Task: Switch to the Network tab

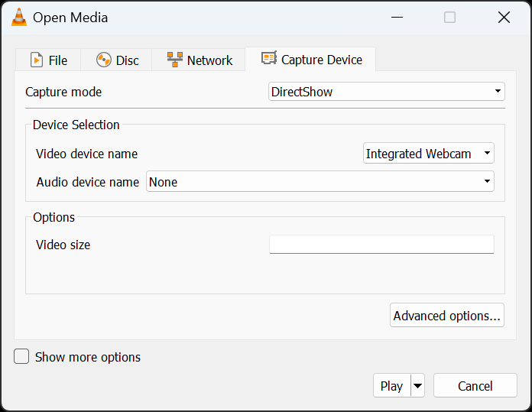Action: tap(199, 60)
